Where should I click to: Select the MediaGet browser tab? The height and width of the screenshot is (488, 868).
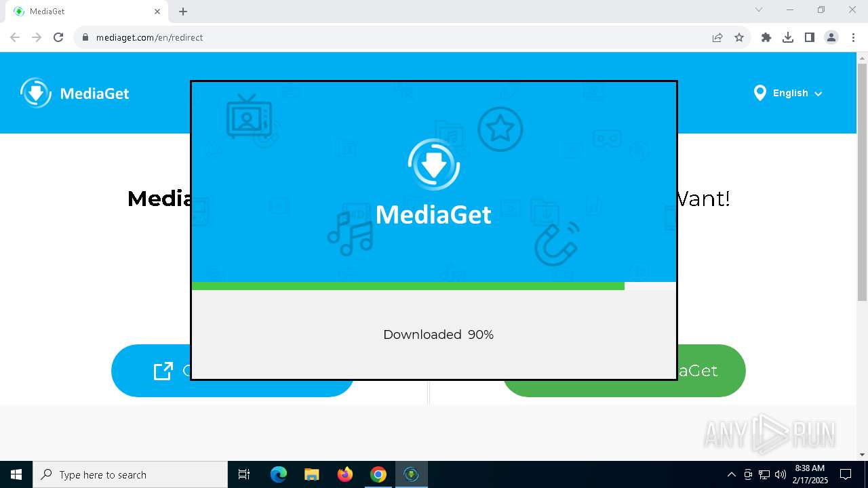coord(87,12)
